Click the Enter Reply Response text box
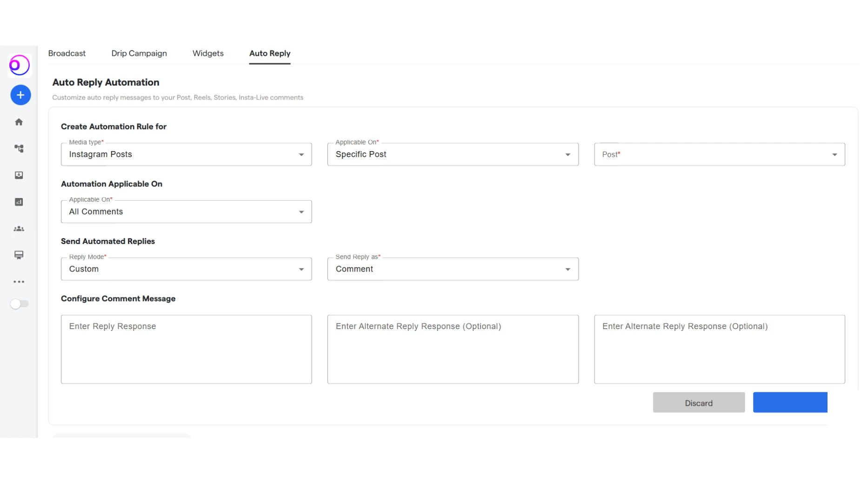The height and width of the screenshot is (502, 868). pyautogui.click(x=187, y=350)
